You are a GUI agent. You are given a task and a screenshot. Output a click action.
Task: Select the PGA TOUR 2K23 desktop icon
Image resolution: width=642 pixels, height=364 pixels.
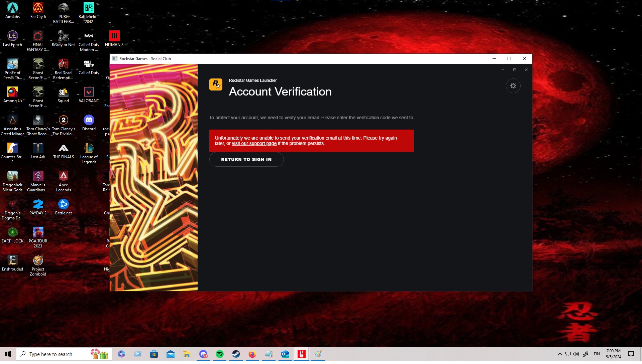[38, 238]
